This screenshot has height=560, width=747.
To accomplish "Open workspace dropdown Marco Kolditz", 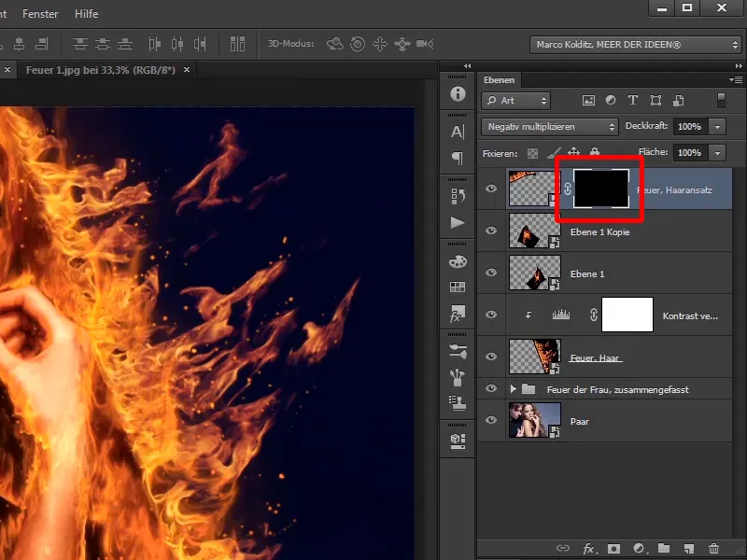I will [x=636, y=45].
